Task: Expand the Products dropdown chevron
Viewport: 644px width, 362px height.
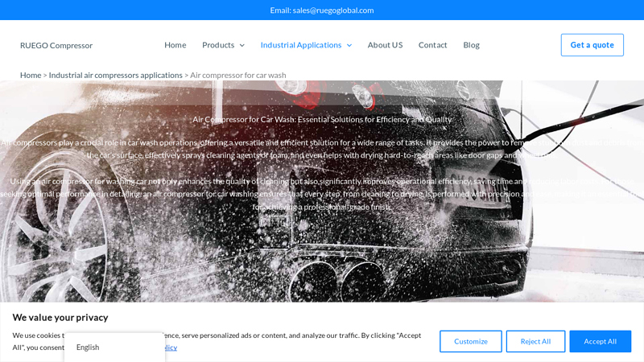Action: 242,45
